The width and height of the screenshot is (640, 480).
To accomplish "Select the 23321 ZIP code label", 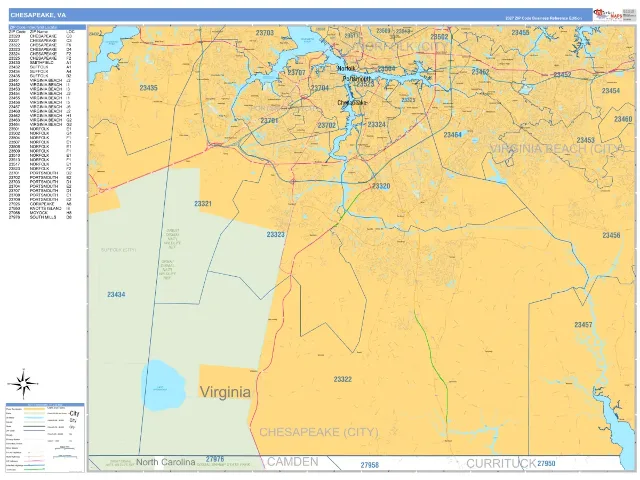I will pos(203,203).
